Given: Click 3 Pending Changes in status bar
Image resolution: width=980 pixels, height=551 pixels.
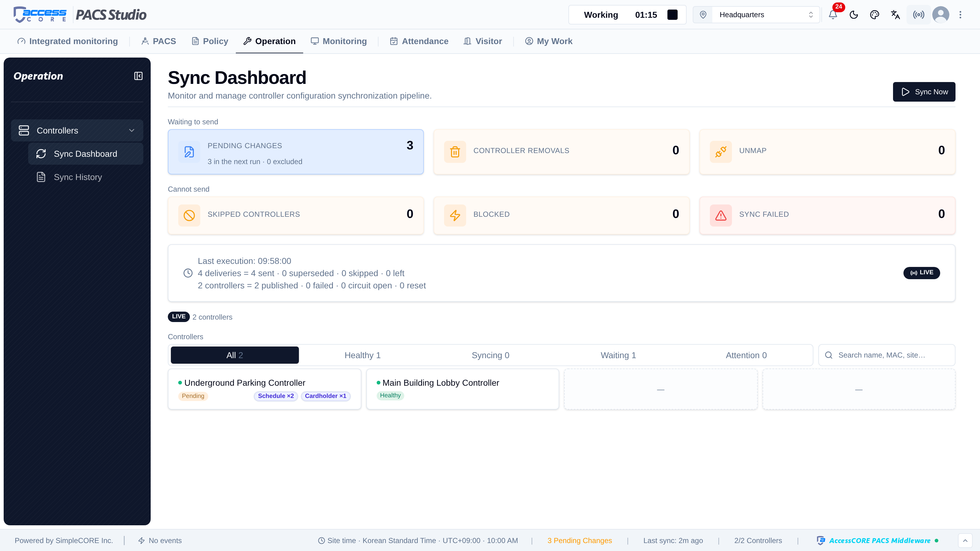Looking at the screenshot, I should coord(579,540).
